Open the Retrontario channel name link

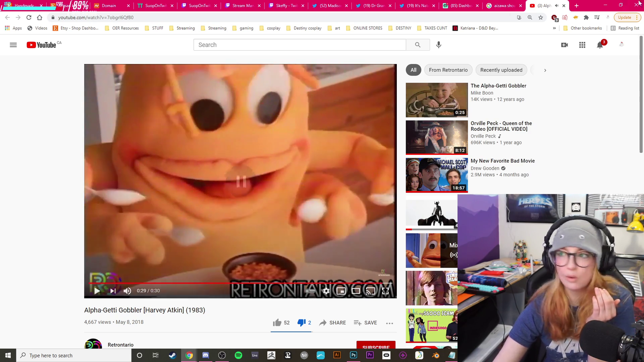click(x=120, y=345)
